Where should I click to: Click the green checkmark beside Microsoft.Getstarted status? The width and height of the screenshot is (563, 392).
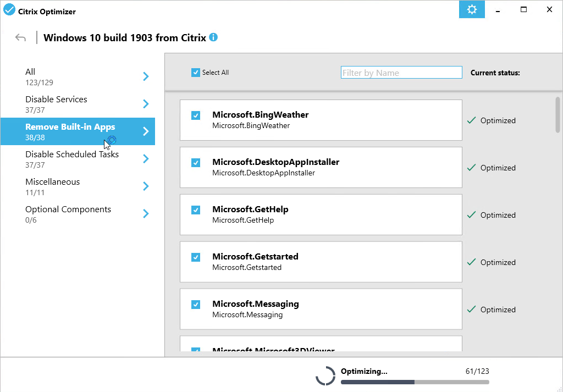pos(471,262)
